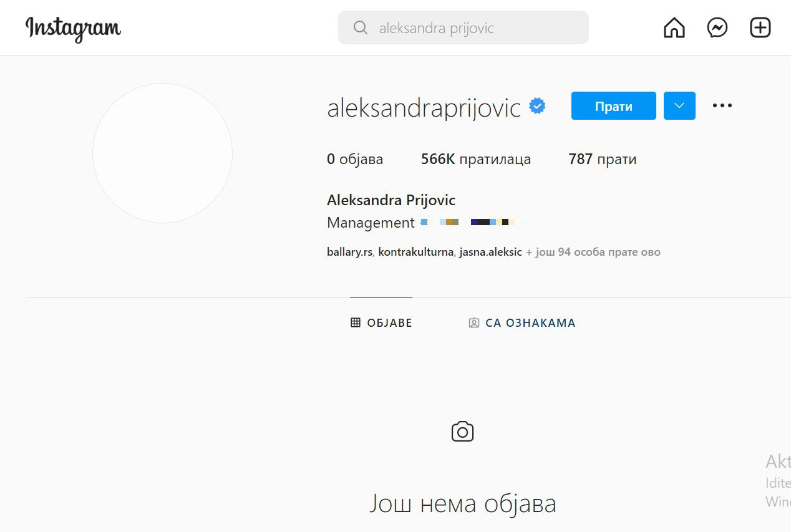Click the Instagram logo
Viewport: 791px width, 532px height.
73,29
